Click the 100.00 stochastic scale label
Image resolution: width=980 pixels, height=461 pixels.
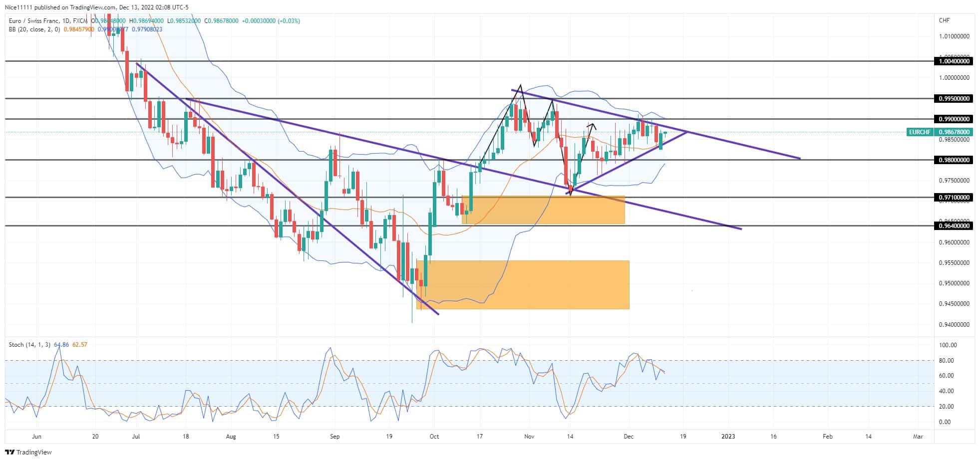click(948, 345)
